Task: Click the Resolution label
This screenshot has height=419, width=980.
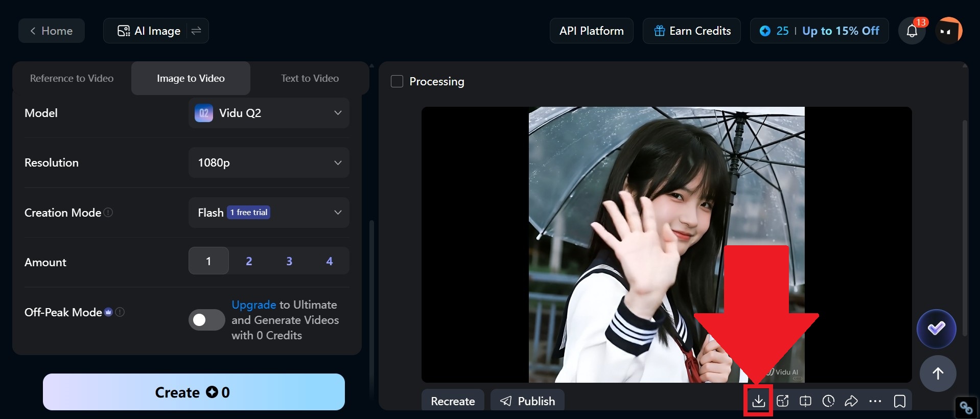Action: 52,162
